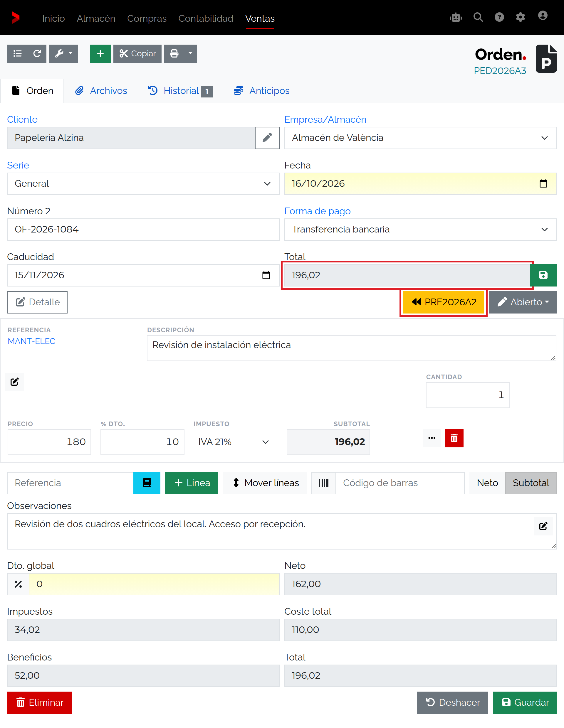564x728 pixels.
Task: Expand Empresa/Almacén dropdown
Action: tap(420, 138)
